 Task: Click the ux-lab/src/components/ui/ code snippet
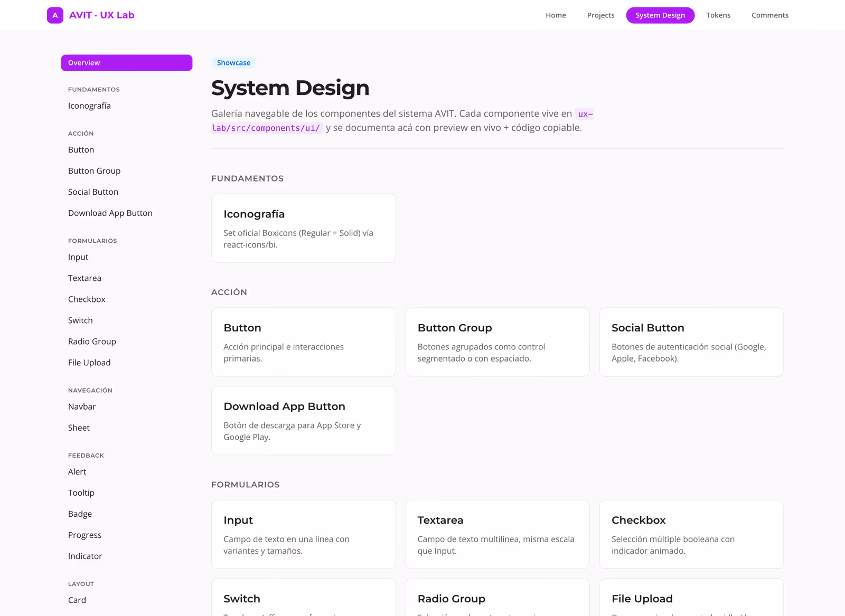[x=266, y=128]
